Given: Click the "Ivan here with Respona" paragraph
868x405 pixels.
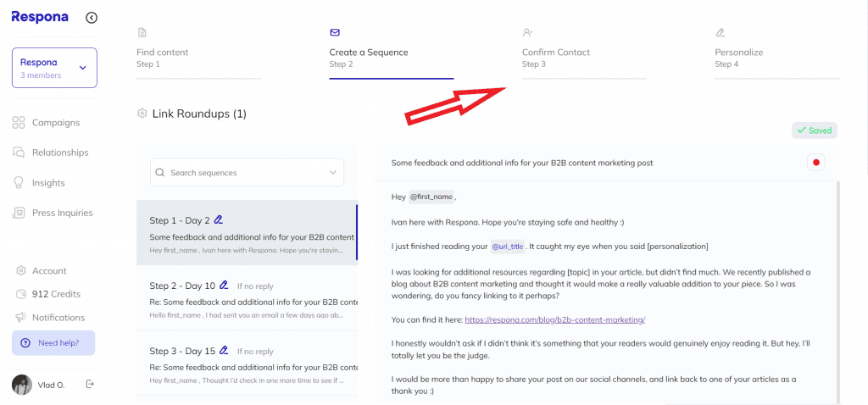Looking at the screenshot, I should pyautogui.click(x=508, y=223).
